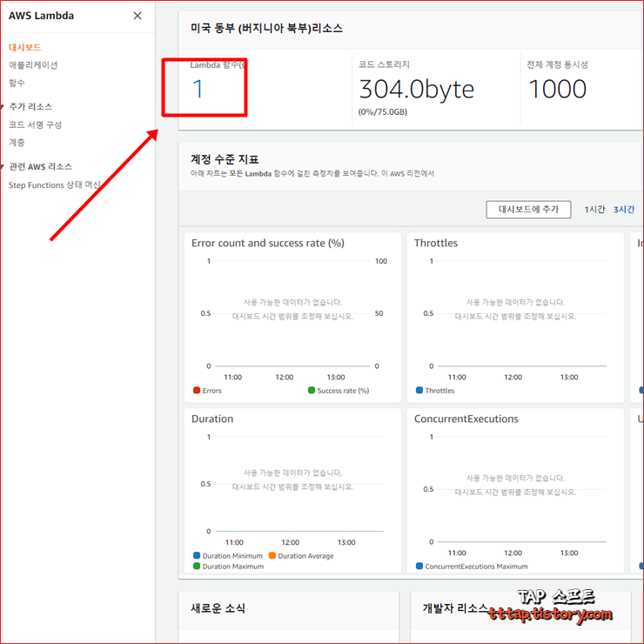The width and height of the screenshot is (644, 644).
Task: Click the Duration chart title
Action: click(x=212, y=419)
